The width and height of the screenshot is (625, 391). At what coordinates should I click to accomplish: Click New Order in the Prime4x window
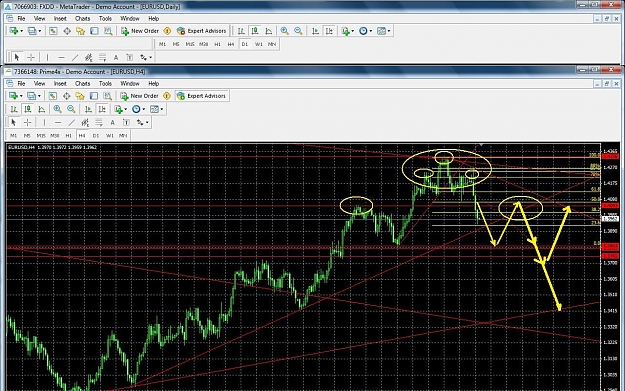(139, 96)
